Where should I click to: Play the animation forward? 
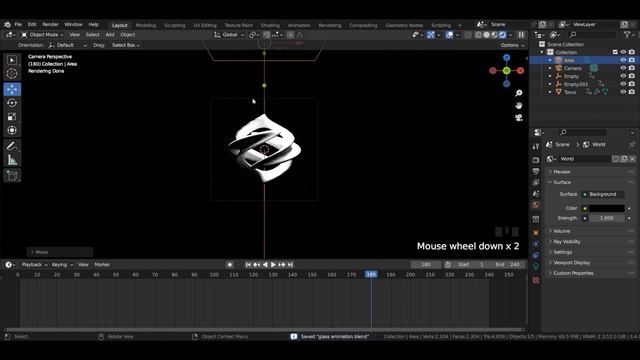point(273,264)
